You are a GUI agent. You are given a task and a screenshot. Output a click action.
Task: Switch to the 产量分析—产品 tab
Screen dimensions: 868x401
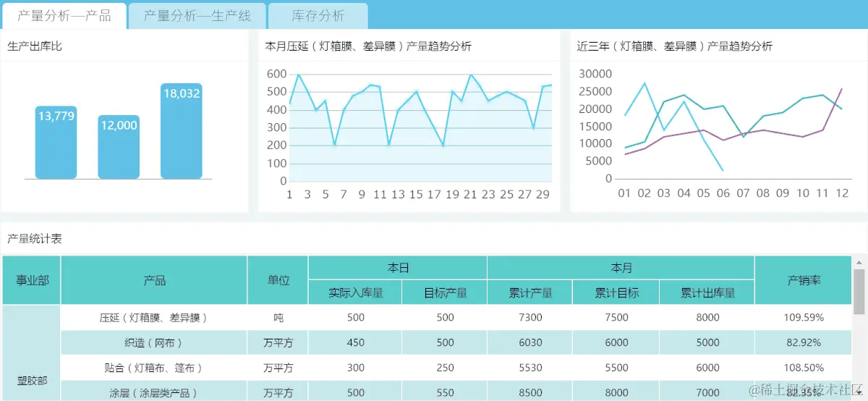(x=64, y=16)
